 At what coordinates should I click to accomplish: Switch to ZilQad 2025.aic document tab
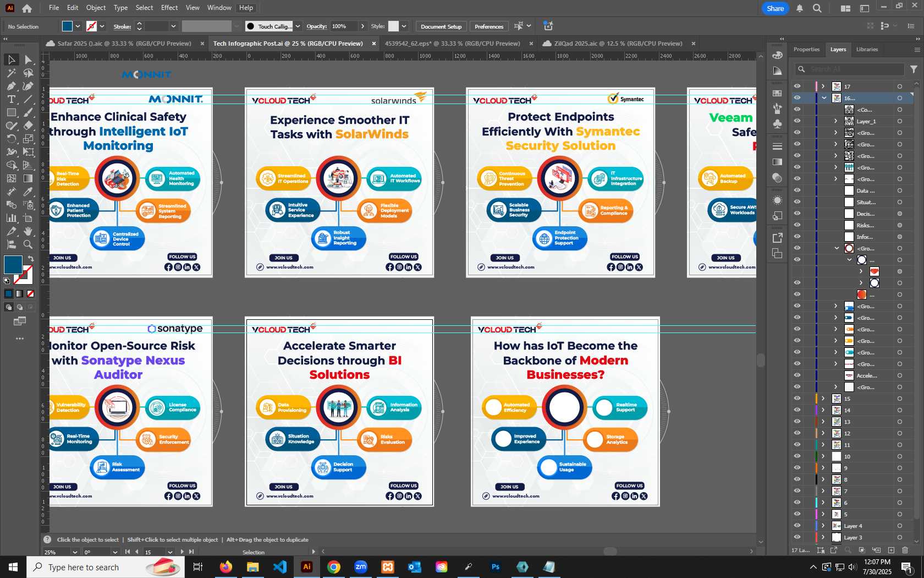coord(618,43)
